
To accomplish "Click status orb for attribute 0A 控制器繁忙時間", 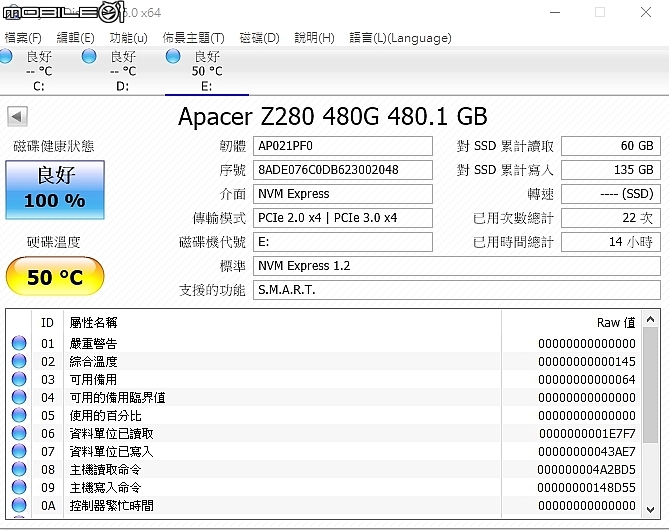I will (x=19, y=505).
